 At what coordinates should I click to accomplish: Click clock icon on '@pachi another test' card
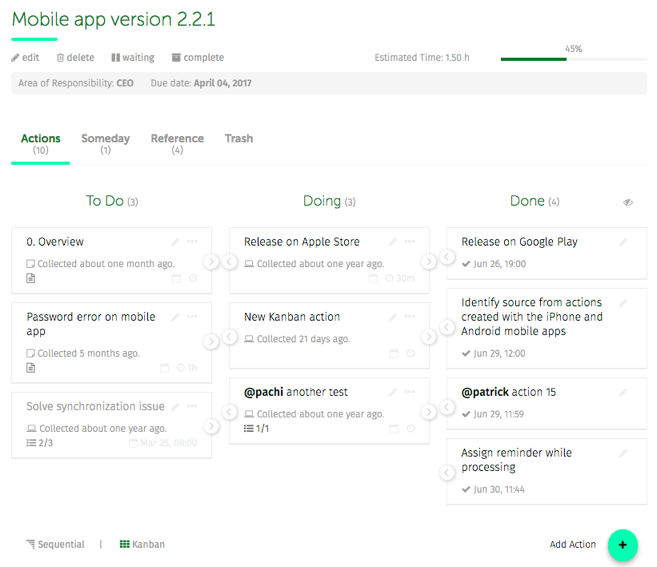click(411, 428)
